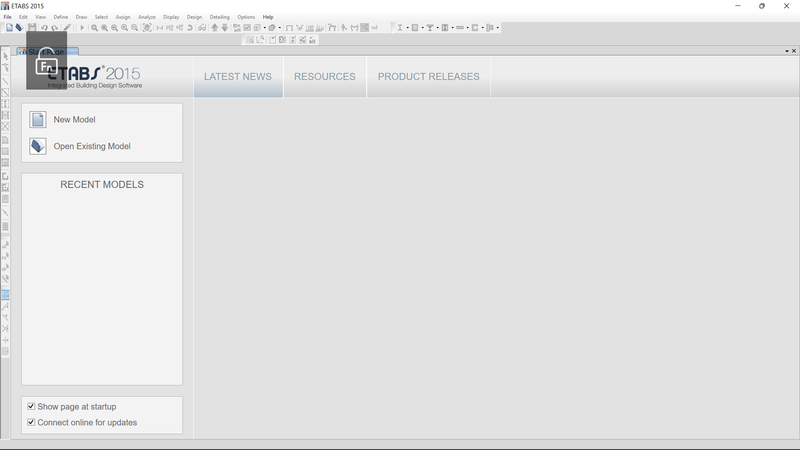Open dropdown arrow next to the 3D shape icon

280,28
